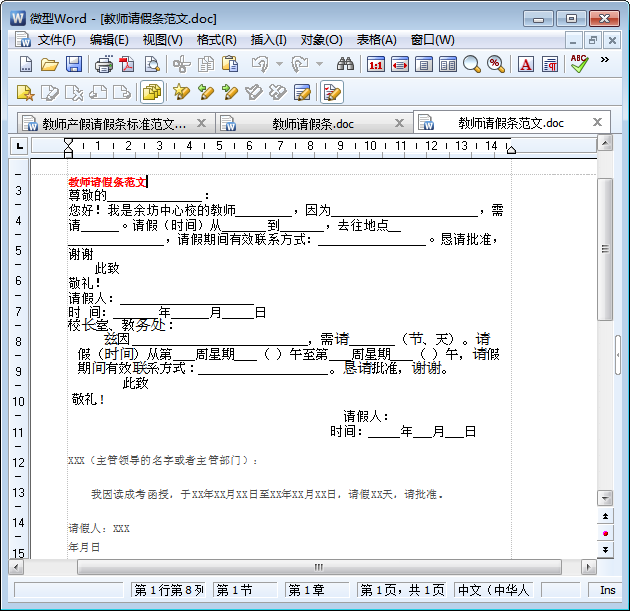Image resolution: width=630 pixels, height=611 pixels.
Task: Open the zoom percentage tool
Action: 496,64
